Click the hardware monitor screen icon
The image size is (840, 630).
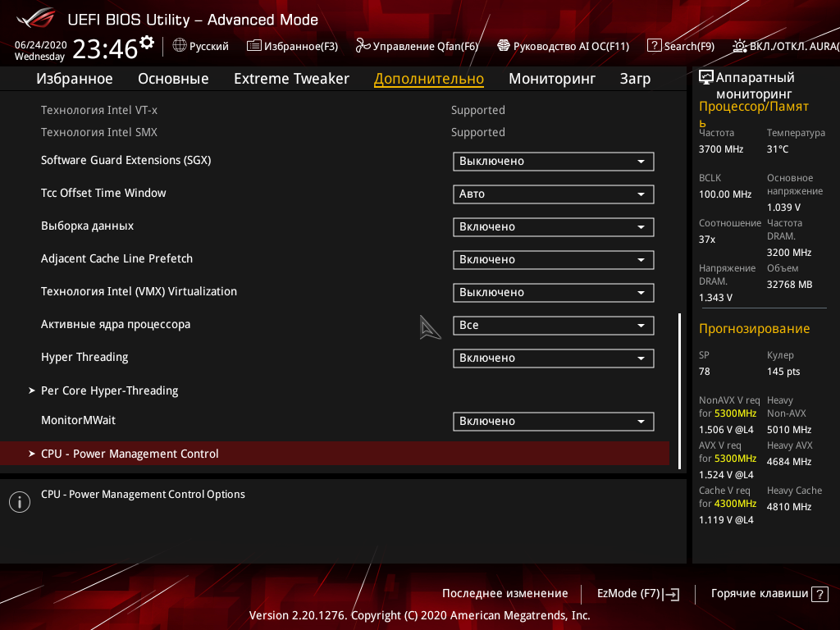pos(706,77)
